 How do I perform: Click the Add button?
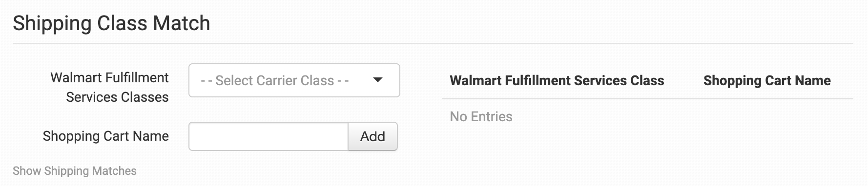pyautogui.click(x=372, y=136)
